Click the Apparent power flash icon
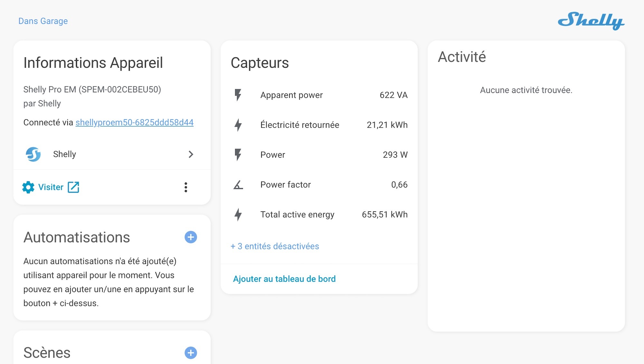644x364 pixels. (238, 95)
